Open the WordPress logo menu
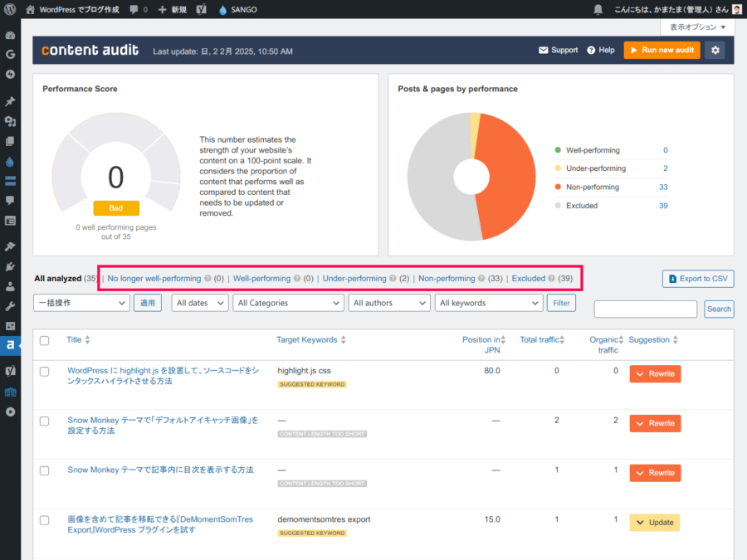This screenshot has height=560, width=747. 10,9
